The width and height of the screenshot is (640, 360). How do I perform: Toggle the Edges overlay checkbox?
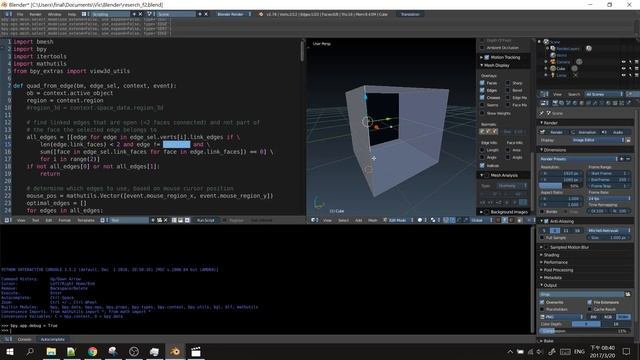tap(482, 90)
